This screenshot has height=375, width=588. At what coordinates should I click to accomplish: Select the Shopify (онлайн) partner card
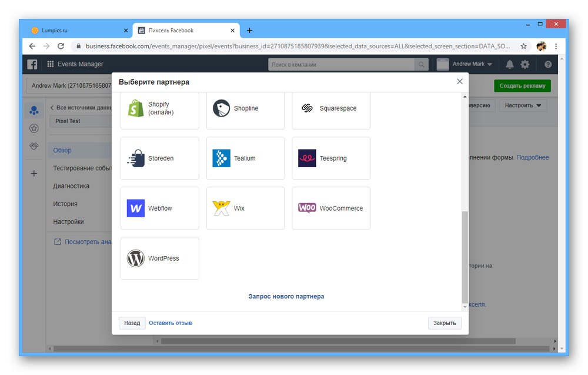click(x=160, y=110)
